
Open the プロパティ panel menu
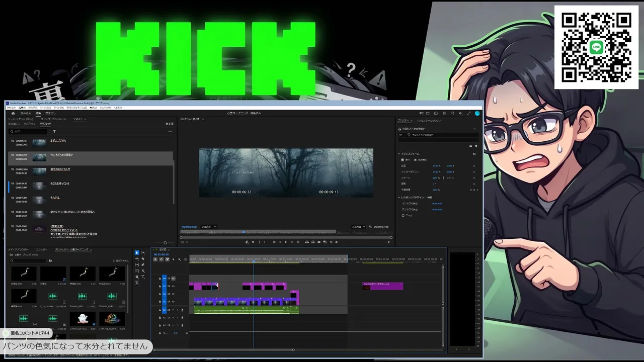coord(411,121)
